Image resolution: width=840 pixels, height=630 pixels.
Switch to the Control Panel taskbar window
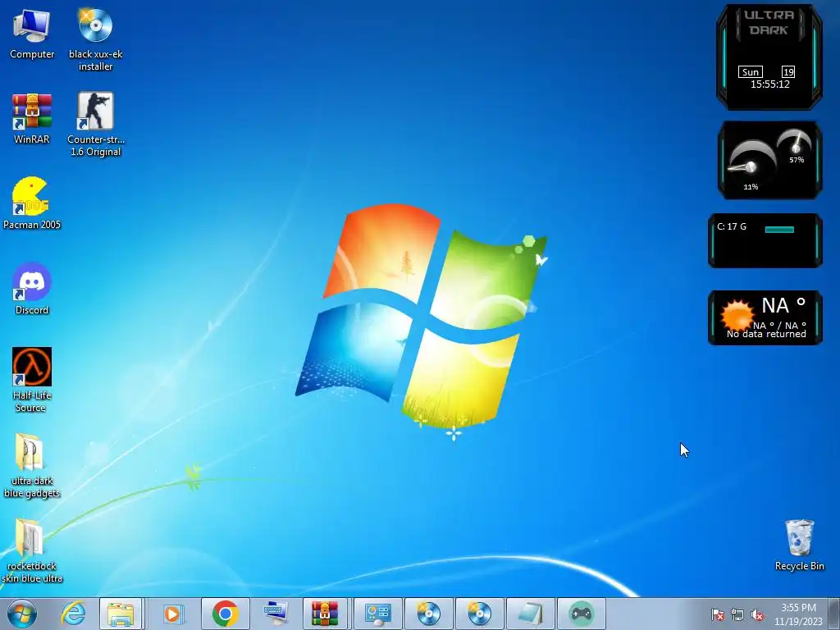(x=377, y=614)
